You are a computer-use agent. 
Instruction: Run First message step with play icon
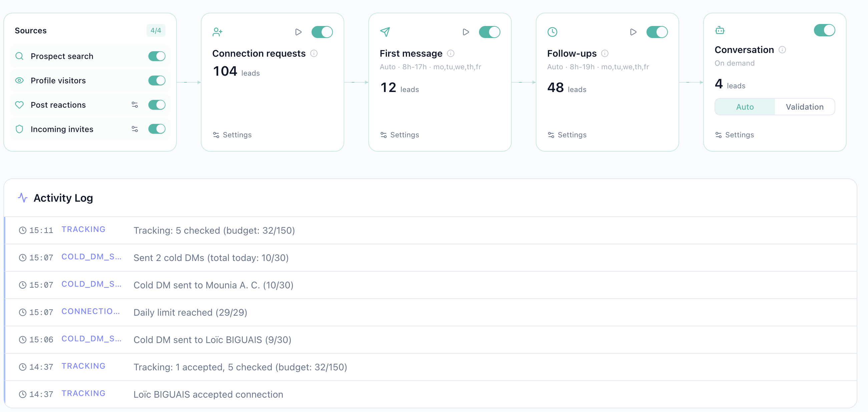tap(466, 32)
